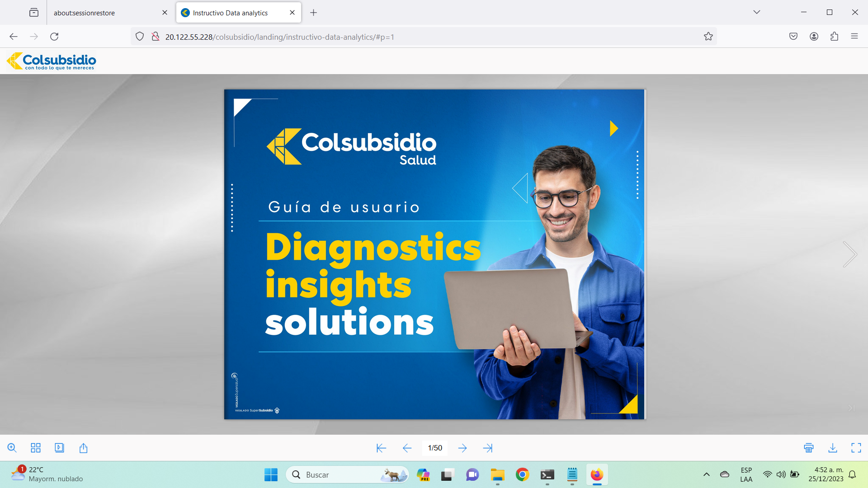The width and height of the screenshot is (868, 488).
Task: Open Firefox application menu
Action: pyautogui.click(x=854, y=37)
